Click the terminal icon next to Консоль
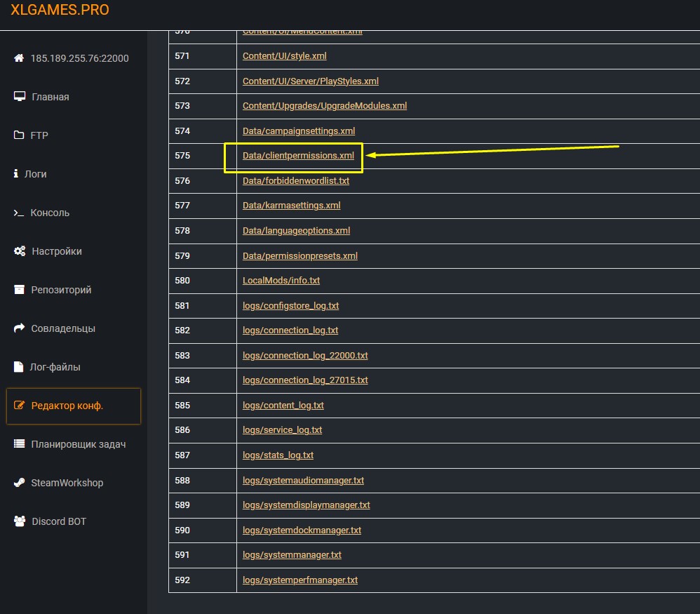Image resolution: width=700 pixels, height=614 pixels. [x=19, y=213]
